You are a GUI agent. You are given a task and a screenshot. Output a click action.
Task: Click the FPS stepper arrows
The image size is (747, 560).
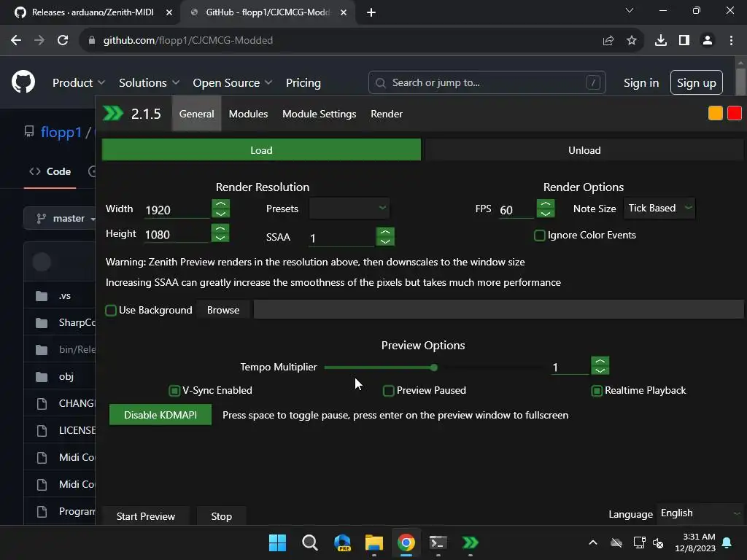click(x=546, y=208)
